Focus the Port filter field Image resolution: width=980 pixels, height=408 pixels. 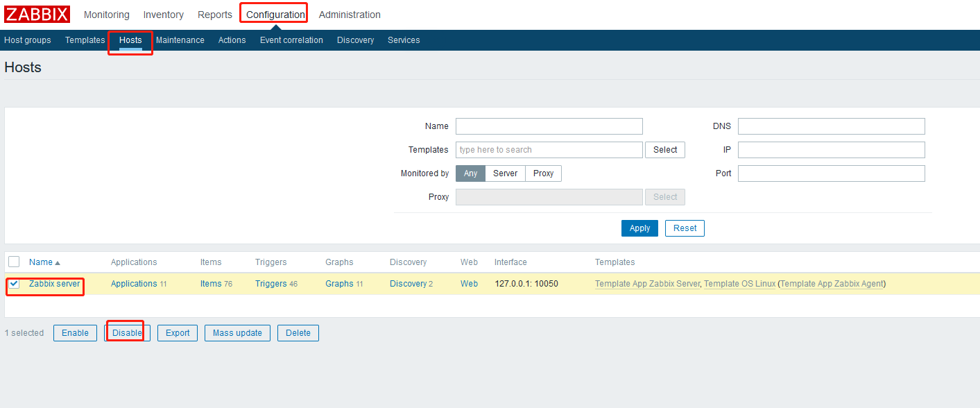(x=832, y=173)
